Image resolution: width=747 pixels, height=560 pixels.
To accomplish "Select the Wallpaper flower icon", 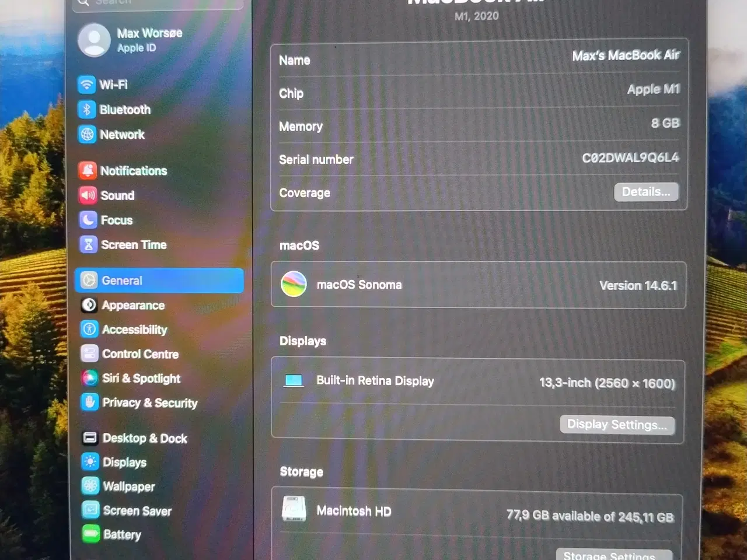I will (x=90, y=486).
